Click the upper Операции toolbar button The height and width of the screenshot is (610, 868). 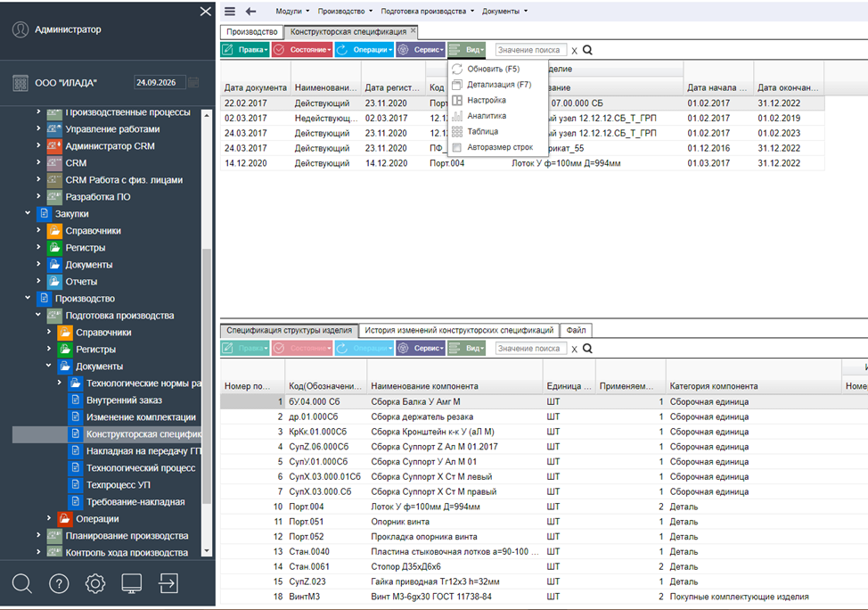tap(364, 50)
